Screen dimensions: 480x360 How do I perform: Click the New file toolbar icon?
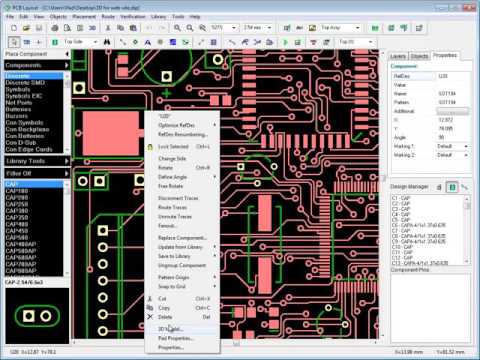[x=14, y=28]
